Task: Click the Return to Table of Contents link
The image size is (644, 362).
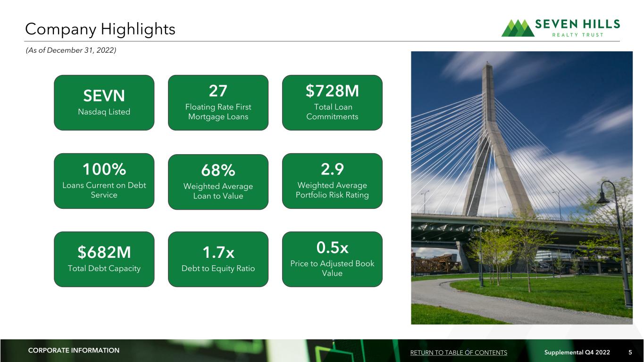Action: click(x=459, y=353)
